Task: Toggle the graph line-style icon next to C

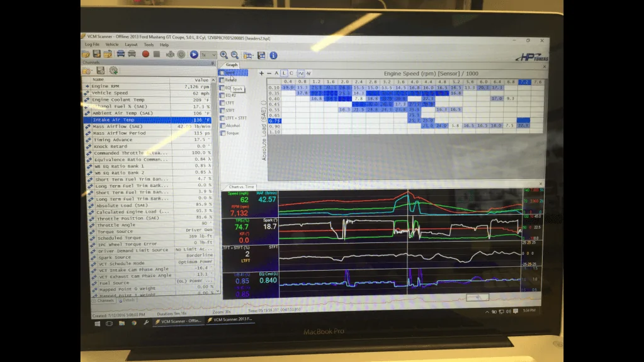Action: [x=301, y=73]
